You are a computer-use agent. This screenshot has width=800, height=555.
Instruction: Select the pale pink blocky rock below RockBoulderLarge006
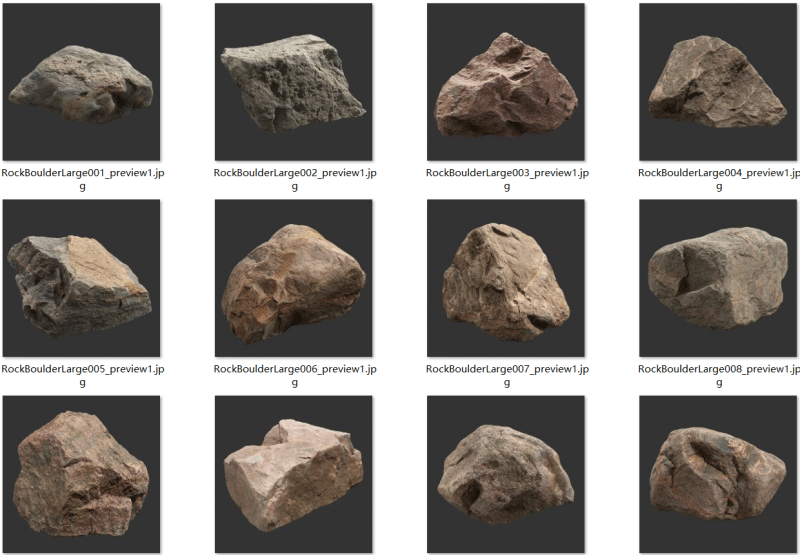(293, 474)
